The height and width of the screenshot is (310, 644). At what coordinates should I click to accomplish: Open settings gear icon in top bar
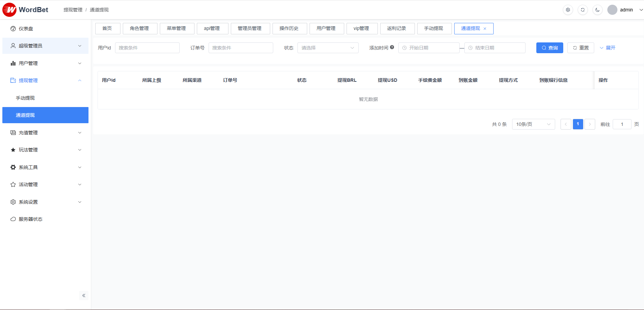pyautogui.click(x=568, y=10)
